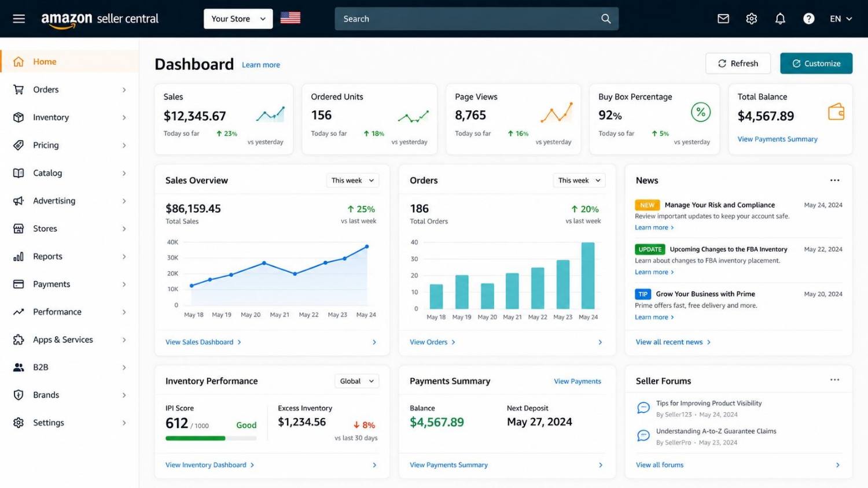Click the Pricing tag icon
Image resolution: width=868 pixels, height=488 pixels.
[x=19, y=145]
